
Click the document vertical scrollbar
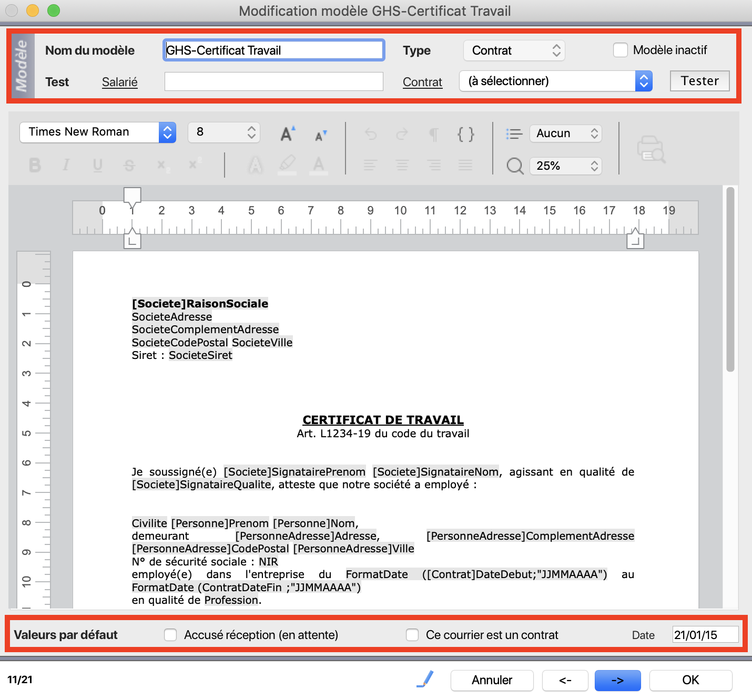730,280
